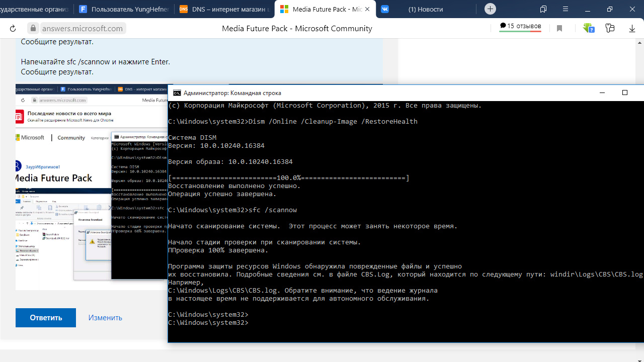This screenshot has width=644, height=362.
Task: Switch to the Пользователь YungHefner tab
Action: coord(123,9)
